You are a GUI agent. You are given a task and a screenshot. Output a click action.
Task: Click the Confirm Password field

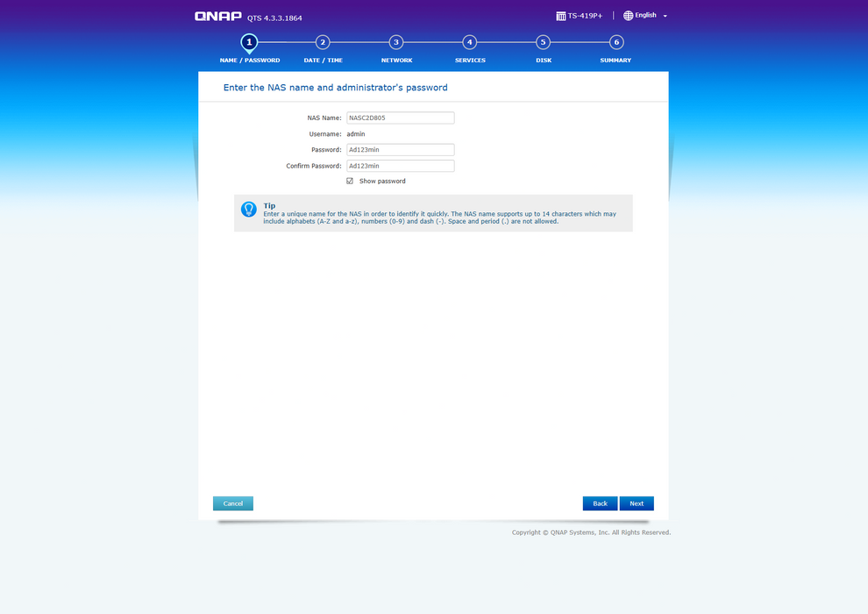(400, 166)
